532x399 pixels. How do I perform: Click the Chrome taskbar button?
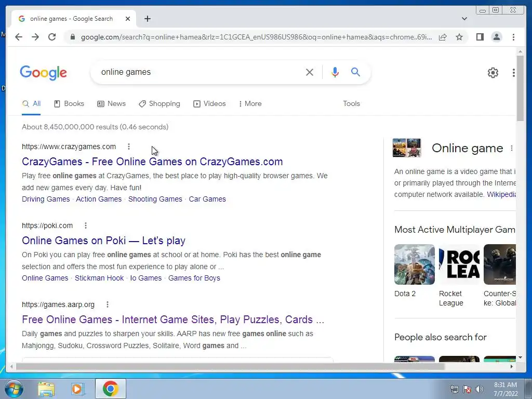(111, 389)
